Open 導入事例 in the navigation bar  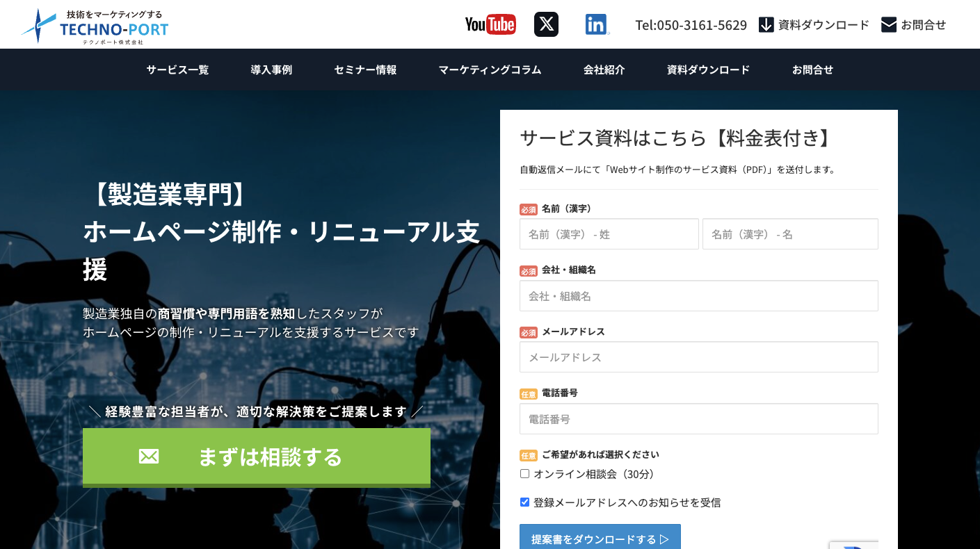(x=271, y=69)
